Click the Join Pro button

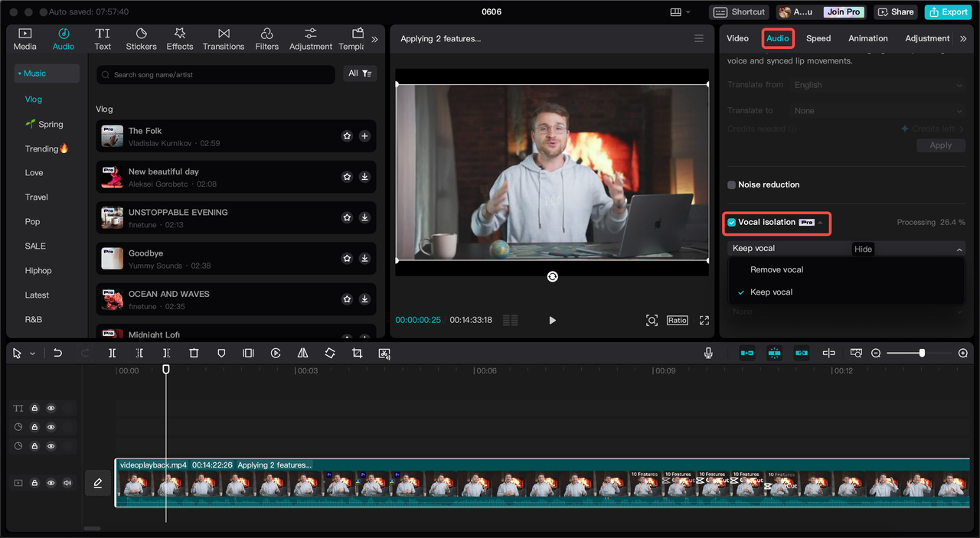pyautogui.click(x=843, y=11)
